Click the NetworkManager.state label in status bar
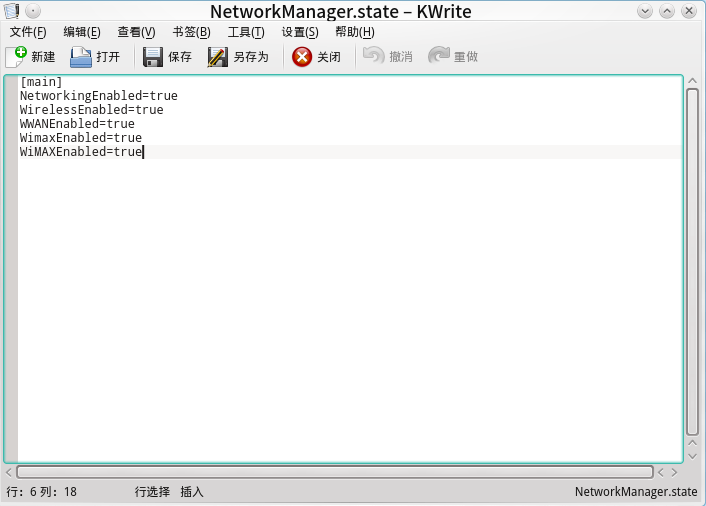 [636, 492]
